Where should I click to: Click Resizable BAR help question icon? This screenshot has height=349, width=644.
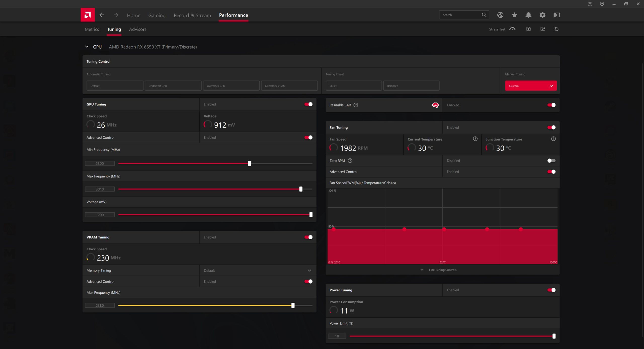point(356,105)
